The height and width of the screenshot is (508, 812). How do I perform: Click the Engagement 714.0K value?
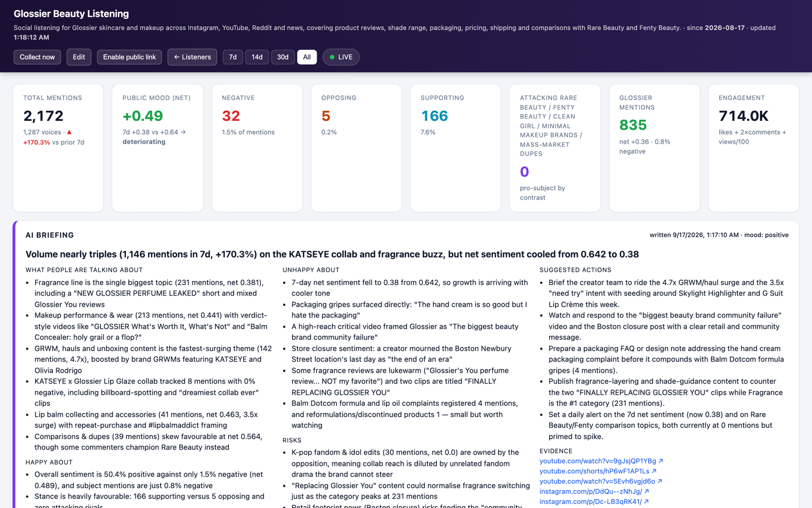(x=743, y=116)
